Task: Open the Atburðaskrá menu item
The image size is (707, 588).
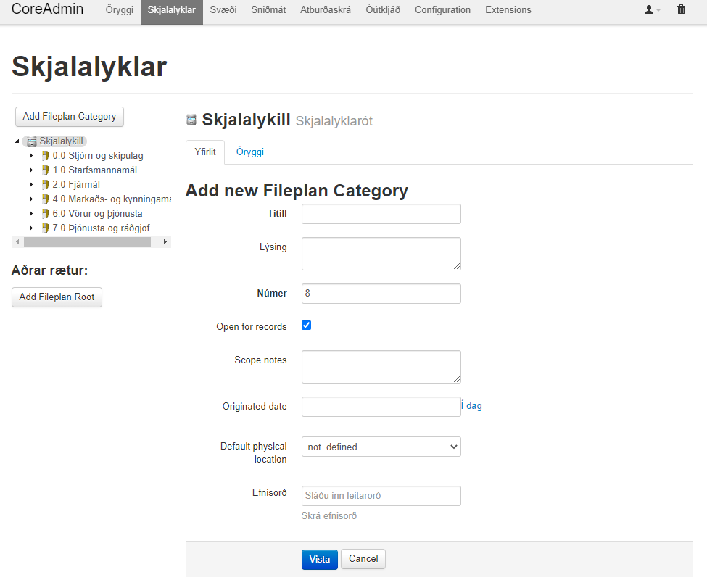Action: tap(326, 10)
